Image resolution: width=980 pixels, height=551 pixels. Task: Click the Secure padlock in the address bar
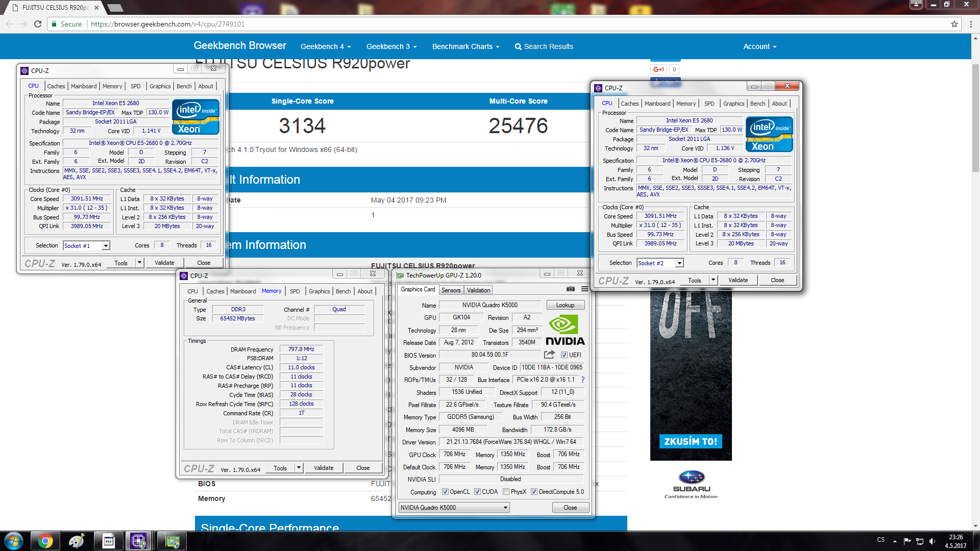click(54, 24)
